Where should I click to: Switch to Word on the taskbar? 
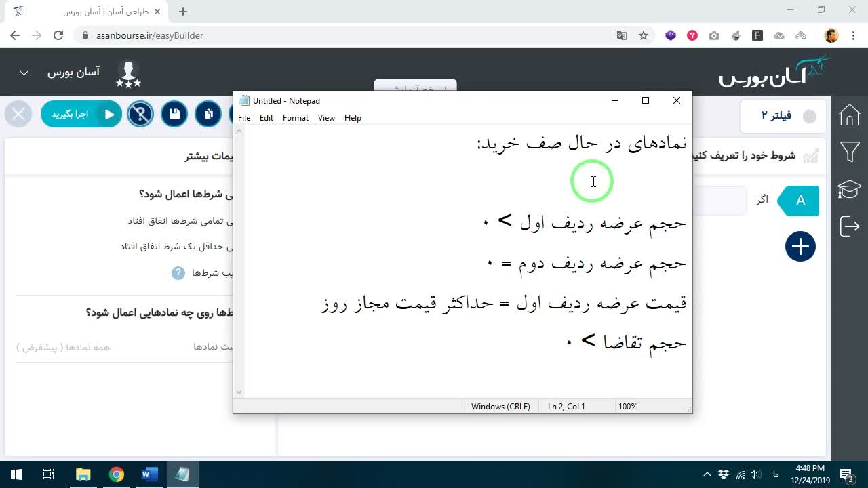pyautogui.click(x=149, y=474)
